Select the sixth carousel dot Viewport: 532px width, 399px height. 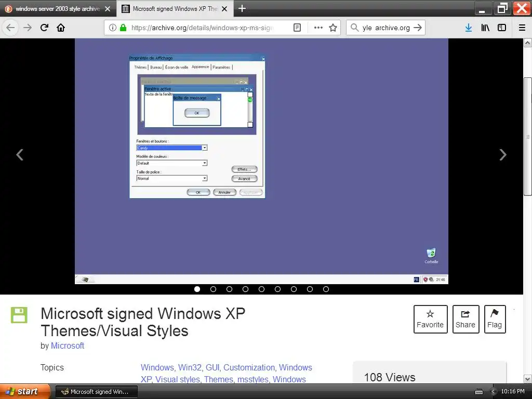tap(277, 289)
